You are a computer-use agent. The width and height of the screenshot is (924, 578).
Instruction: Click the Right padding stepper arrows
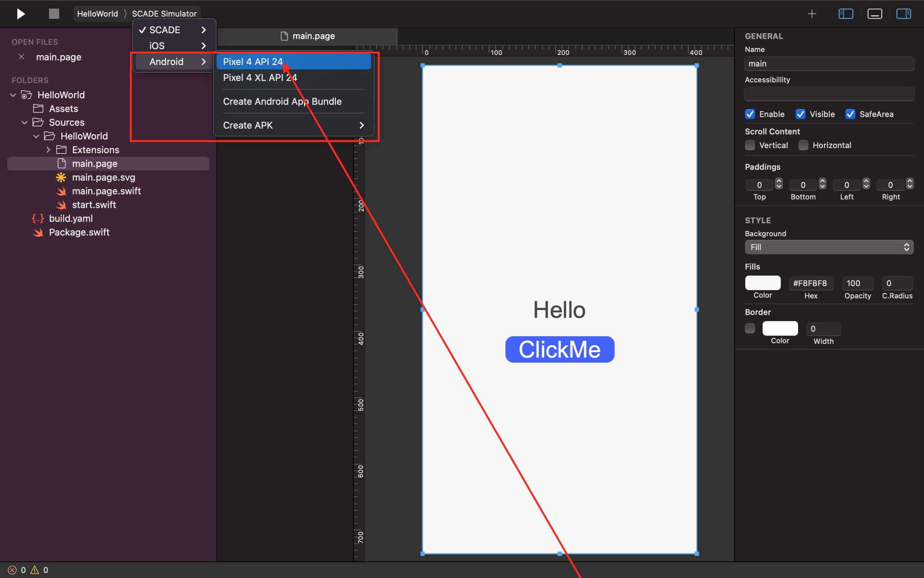tap(910, 184)
